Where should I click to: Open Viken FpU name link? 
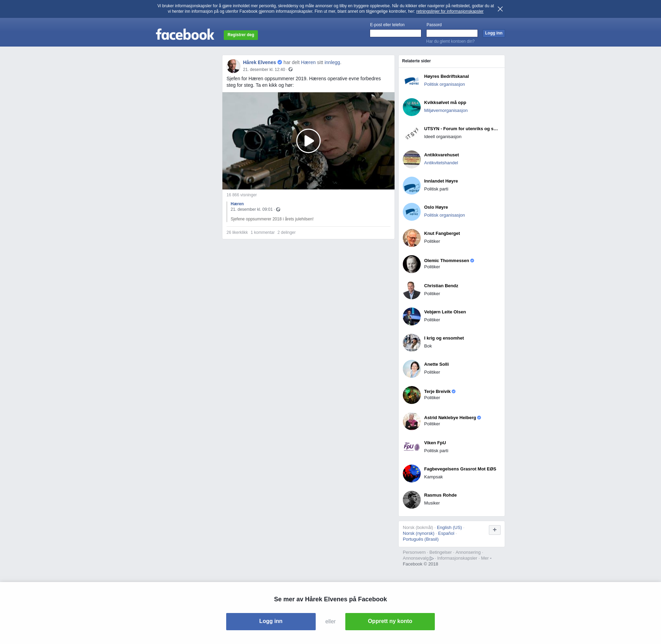click(435, 443)
